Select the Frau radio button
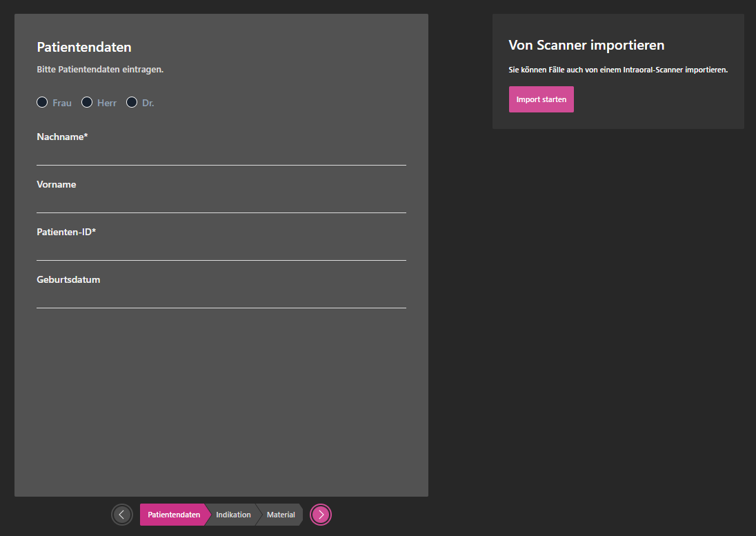This screenshot has width=756, height=536. [x=42, y=103]
